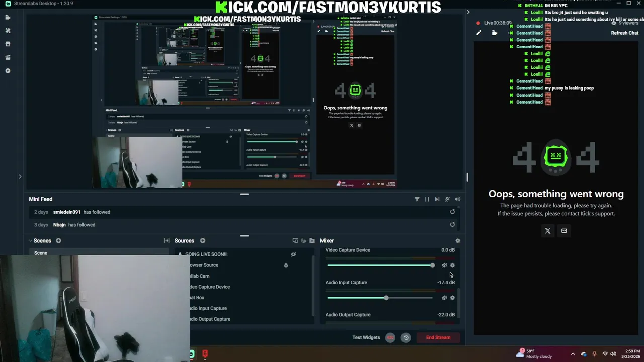Image resolution: width=644 pixels, height=362 pixels.
Task: Click the Audio Input Capture volume slider
Action: click(380, 298)
